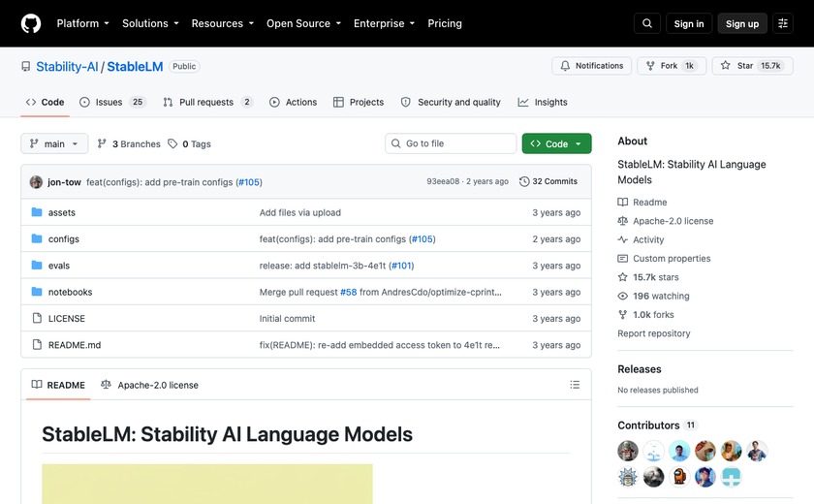The image size is (814, 504).
Task: Click the Rick Sanchez contributor avatar
Action: click(x=628, y=477)
